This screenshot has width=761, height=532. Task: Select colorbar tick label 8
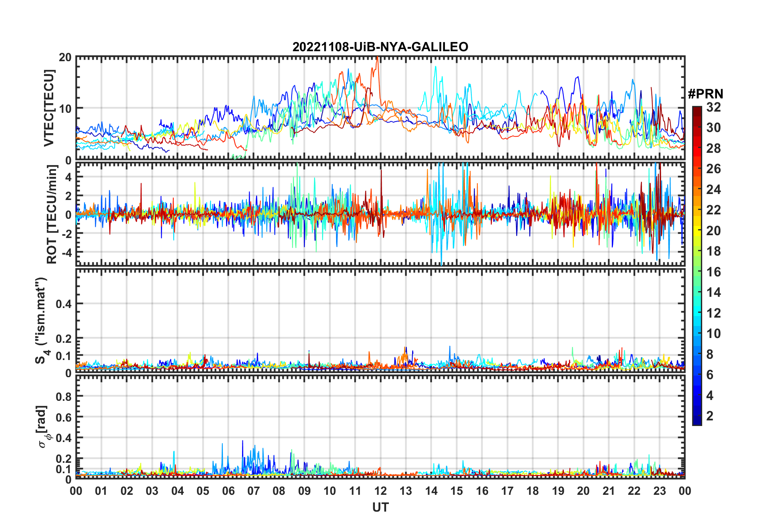pyautogui.click(x=710, y=354)
